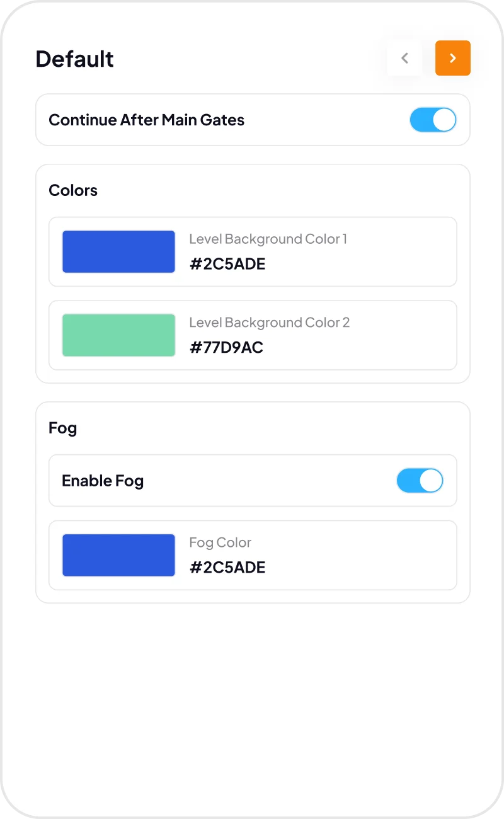Image resolution: width=504 pixels, height=819 pixels.
Task: Open Level Background Color 1 swatch
Action: 118,252
